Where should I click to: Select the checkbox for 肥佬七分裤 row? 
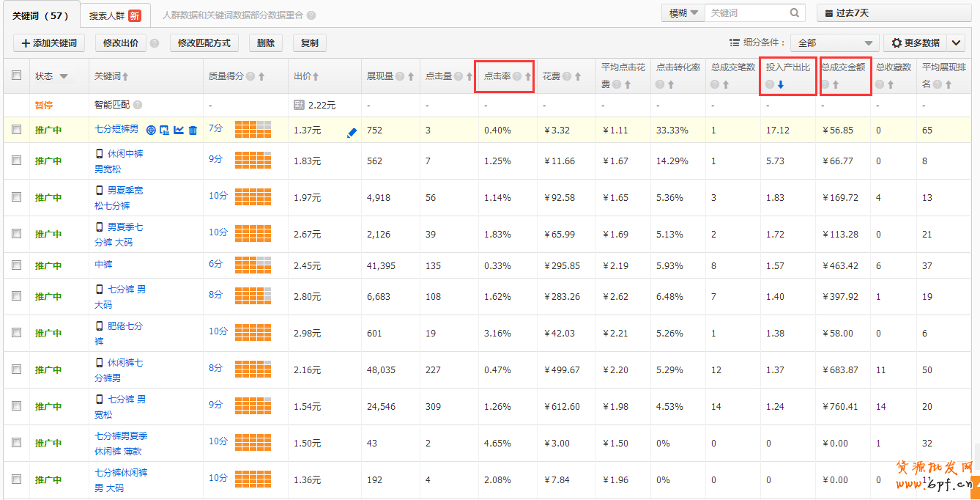(16, 333)
